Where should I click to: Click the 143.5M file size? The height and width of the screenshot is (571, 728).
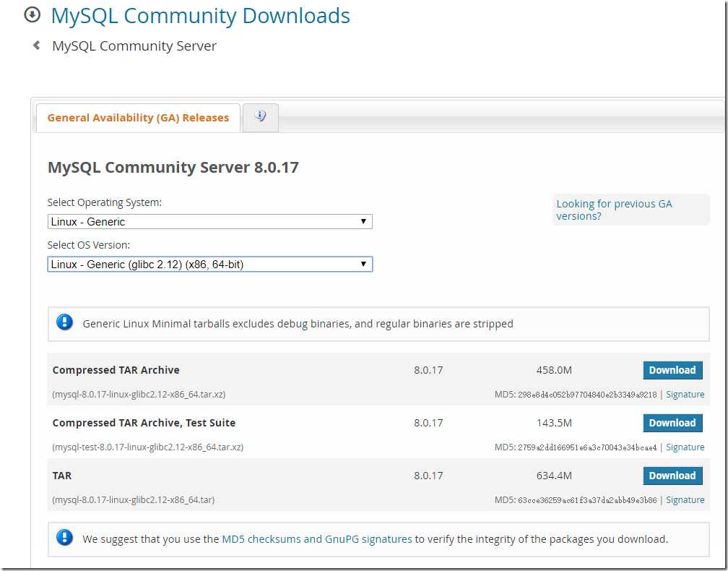coord(554,423)
